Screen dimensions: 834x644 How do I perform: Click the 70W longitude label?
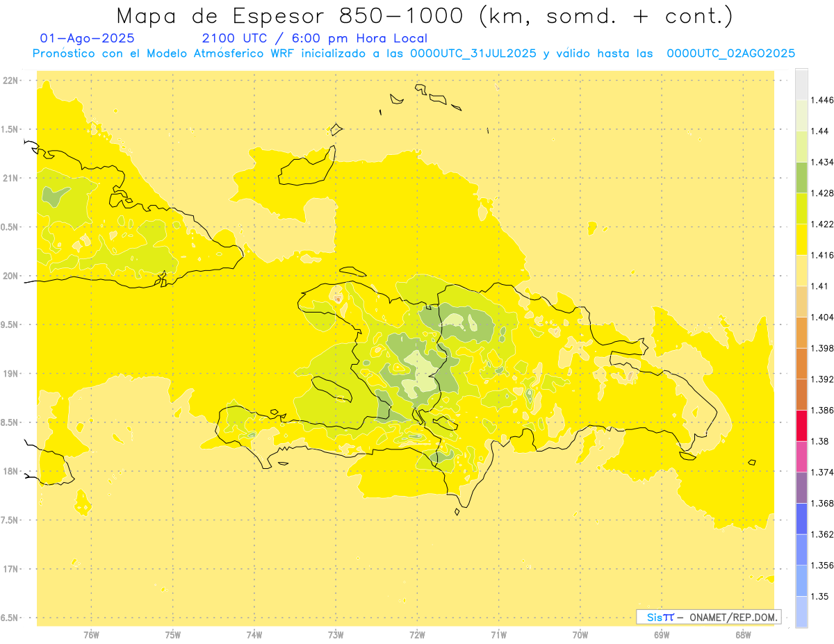click(x=580, y=634)
